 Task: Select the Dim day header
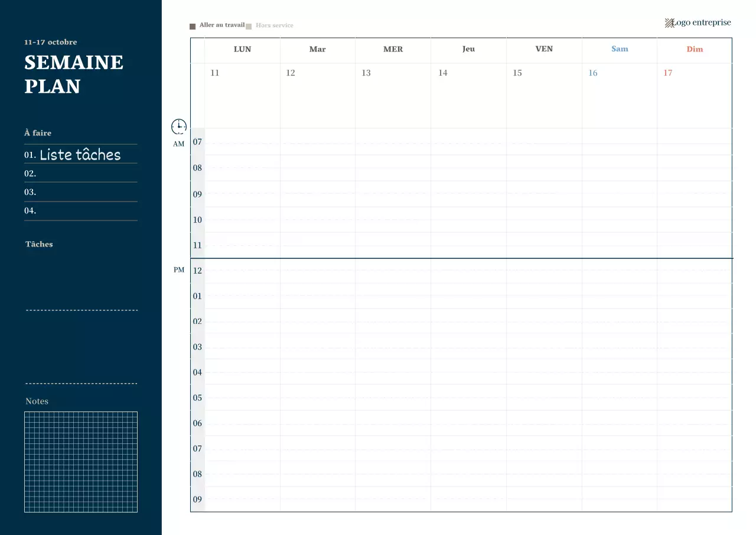pyautogui.click(x=695, y=50)
